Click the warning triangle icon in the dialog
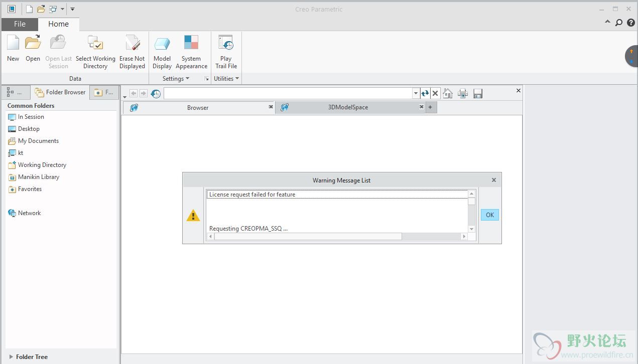638x364 pixels. tap(193, 216)
